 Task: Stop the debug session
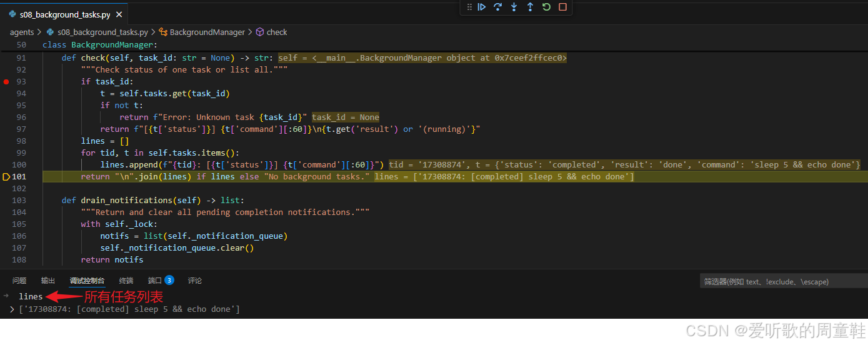click(562, 7)
